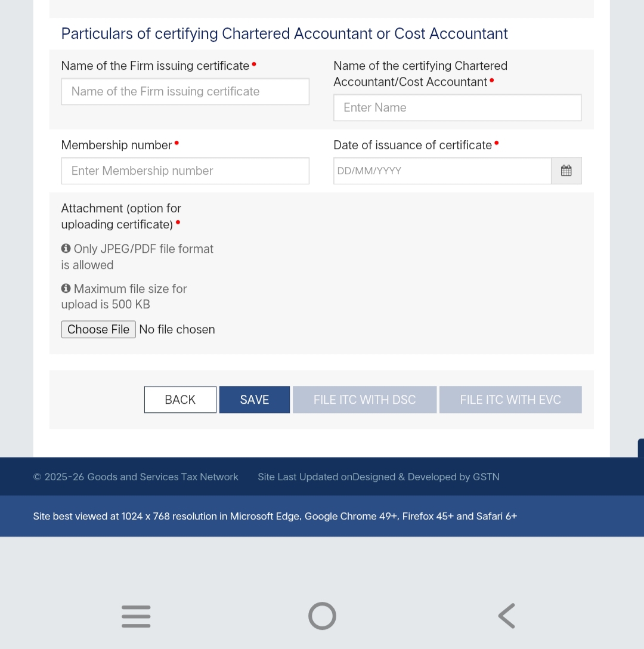
Task: Tap the Android back arrow icon
Action: (506, 616)
